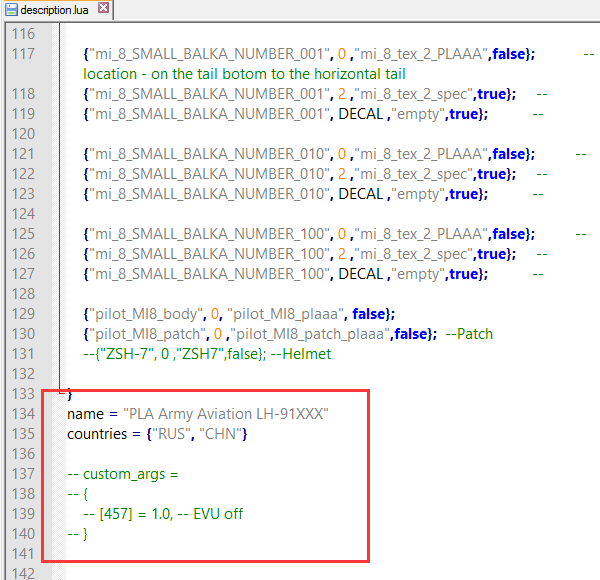Click "mi_8_tex_2_PLAAA" on line 117
The height and width of the screenshot is (580, 600).
[421, 54]
